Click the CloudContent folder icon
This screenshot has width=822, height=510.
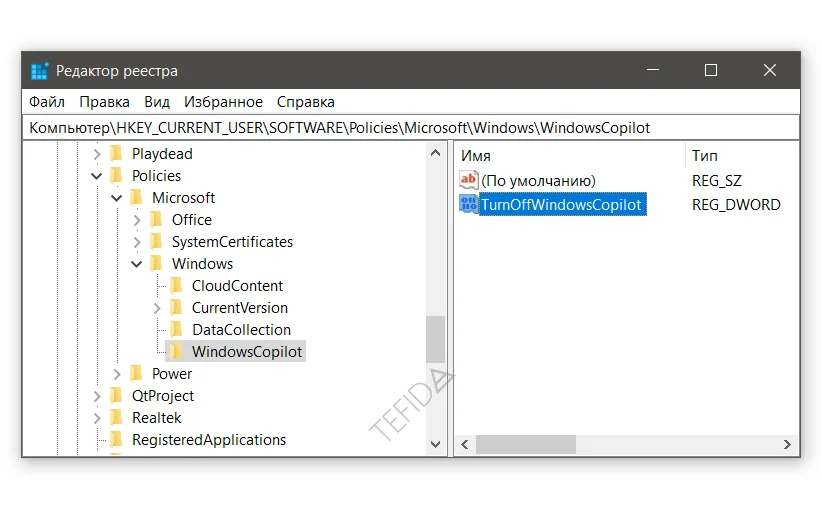[177, 286]
